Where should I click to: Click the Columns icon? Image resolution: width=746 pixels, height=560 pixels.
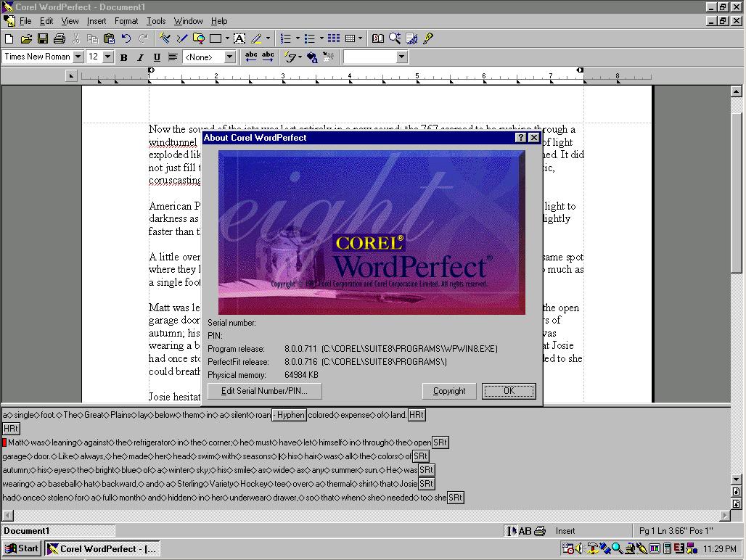(334, 38)
